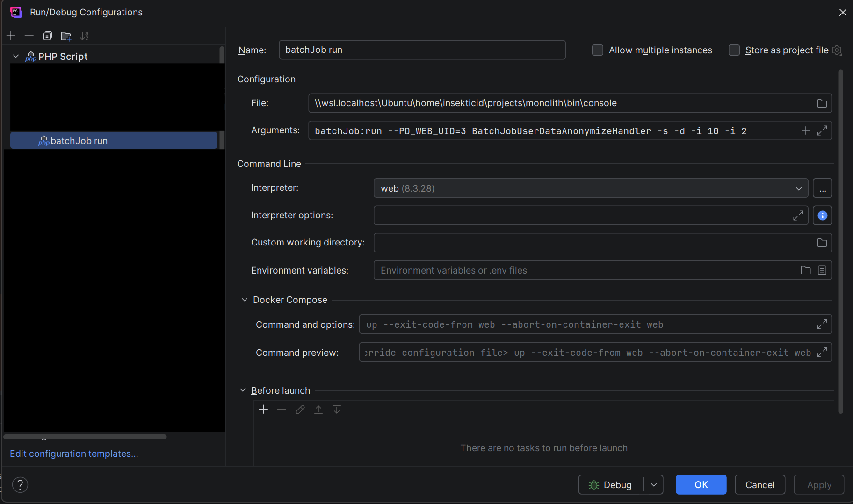
Task: Add a Before launch task
Action: pos(264,410)
